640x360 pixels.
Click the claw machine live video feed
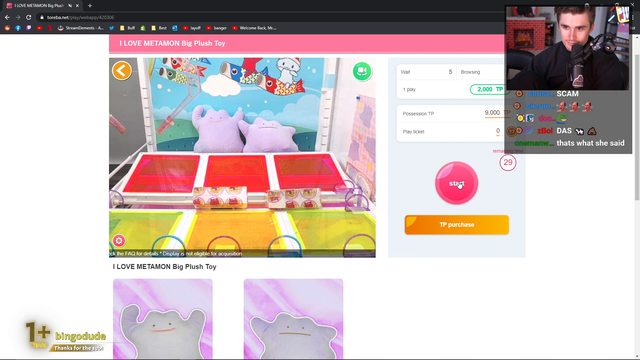242,158
